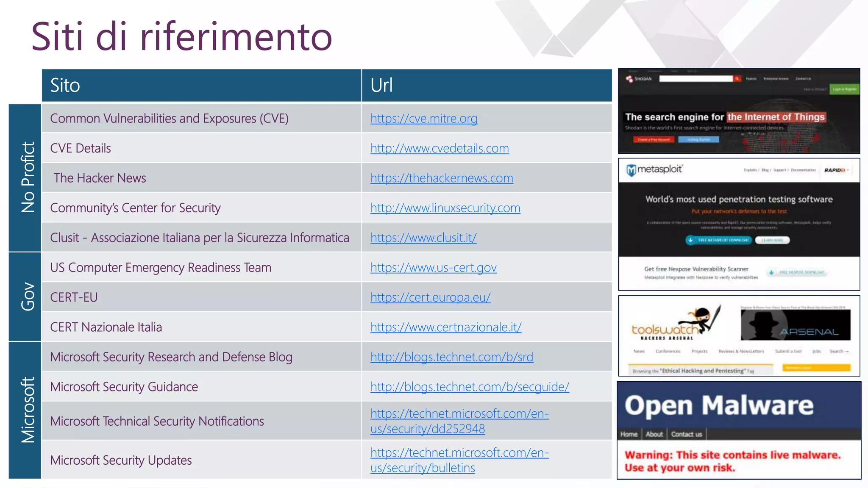Follow the thehackernews.com link
The image size is (868, 488).
(442, 178)
